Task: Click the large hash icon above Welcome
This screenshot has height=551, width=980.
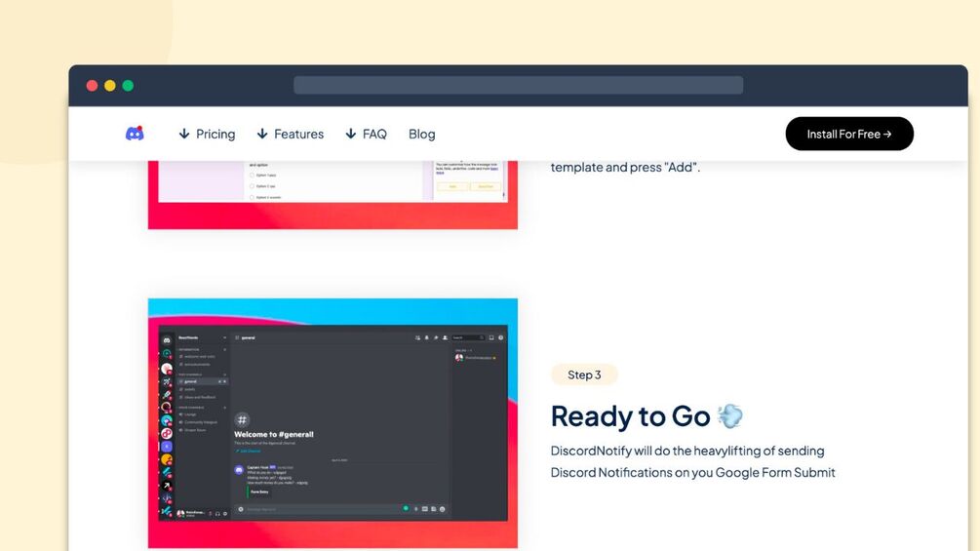Action: [242, 419]
